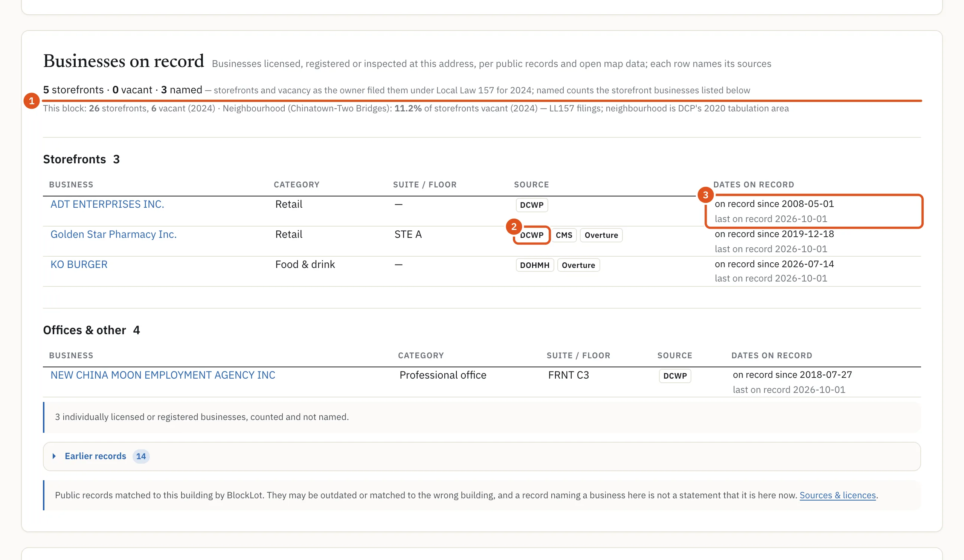Click 'on record since 2018-07-27' text
The width and height of the screenshot is (964, 560).
point(792,374)
